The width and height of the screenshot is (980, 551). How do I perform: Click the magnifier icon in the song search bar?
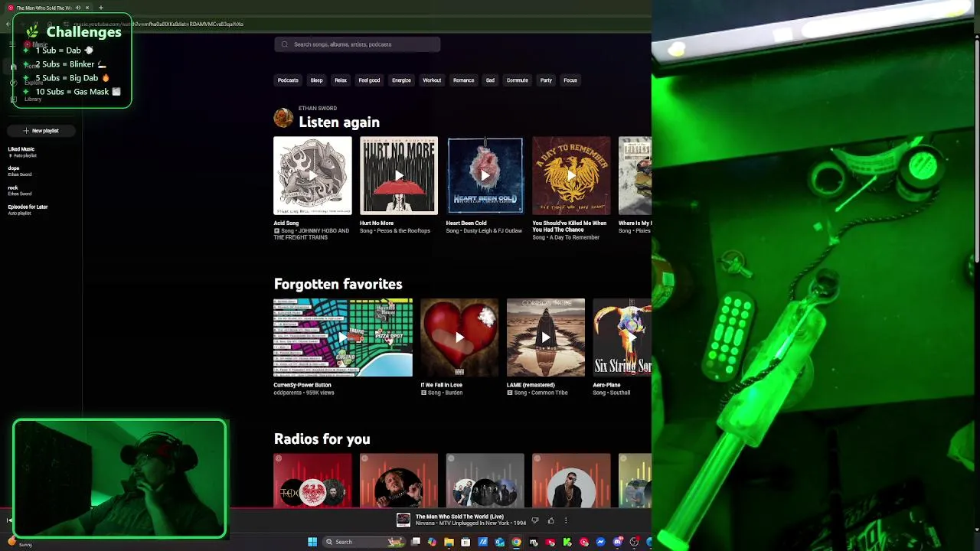tap(285, 44)
